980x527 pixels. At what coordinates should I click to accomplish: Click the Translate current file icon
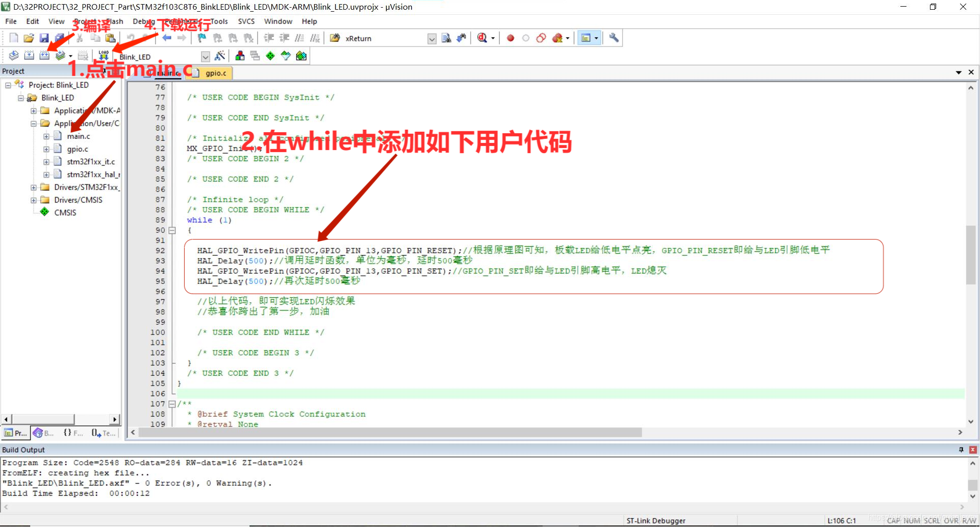[14, 56]
